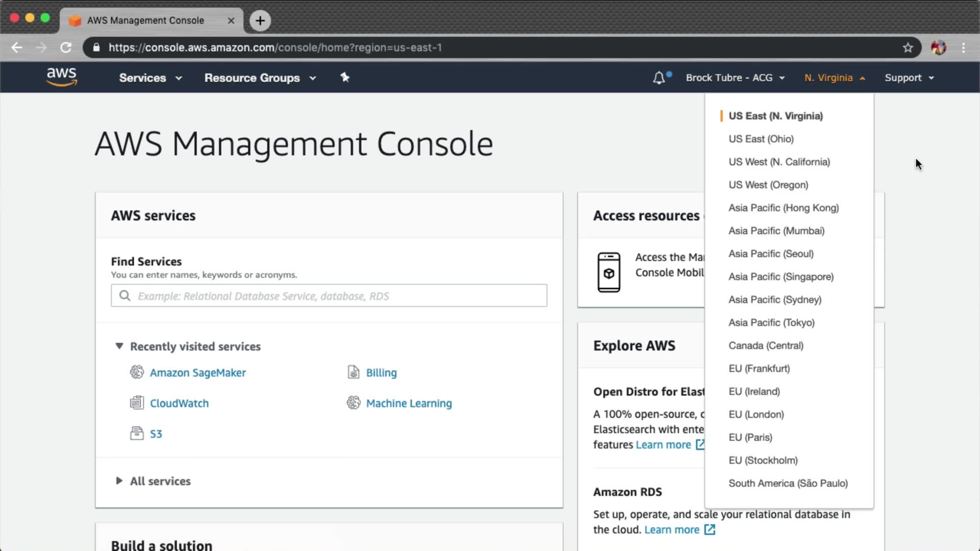Click the pin shortcuts icon in navbar
The height and width of the screenshot is (551, 980).
(x=345, y=78)
